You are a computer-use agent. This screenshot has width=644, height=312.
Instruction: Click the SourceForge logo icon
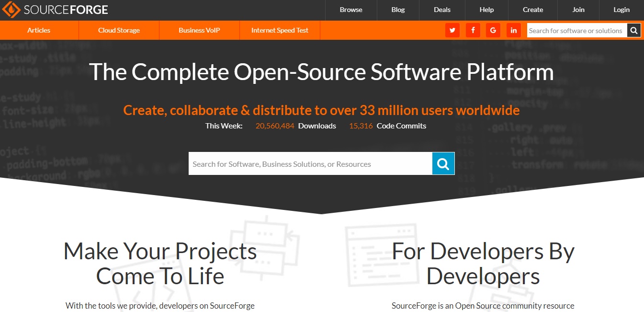coord(11,10)
